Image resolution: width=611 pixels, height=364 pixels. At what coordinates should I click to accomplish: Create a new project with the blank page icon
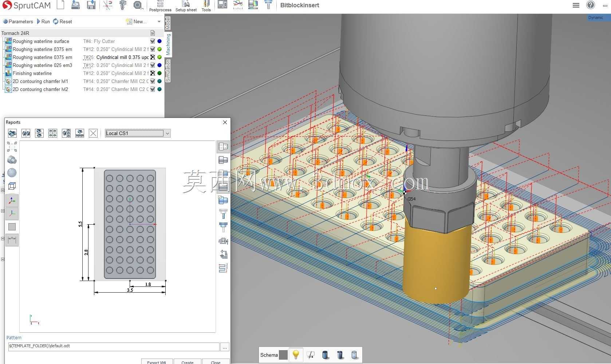[60, 5]
